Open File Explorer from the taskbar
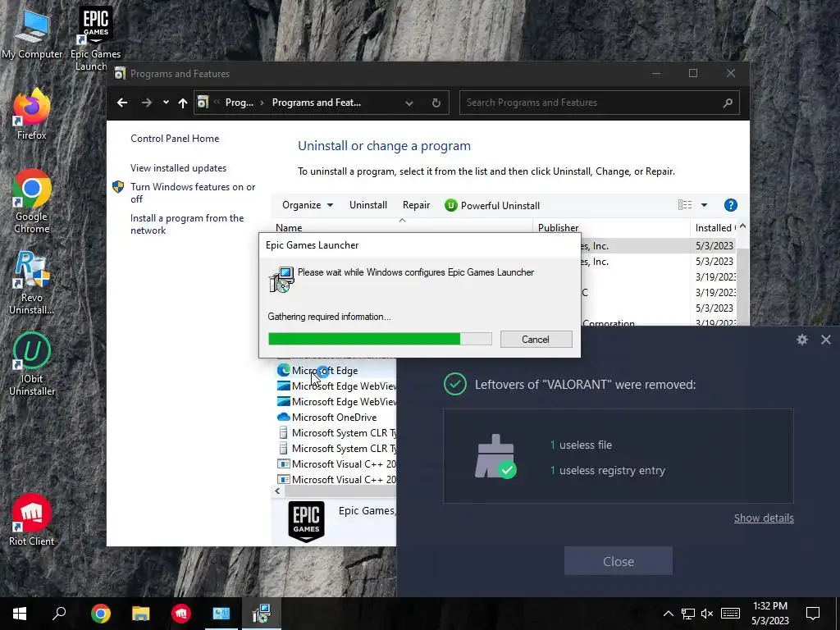The image size is (840, 630). [x=141, y=614]
